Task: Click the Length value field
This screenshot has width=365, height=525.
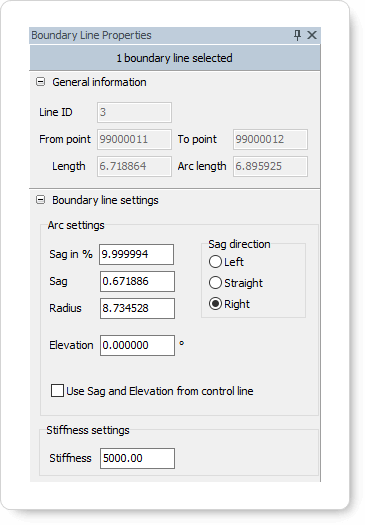Action: (x=135, y=166)
